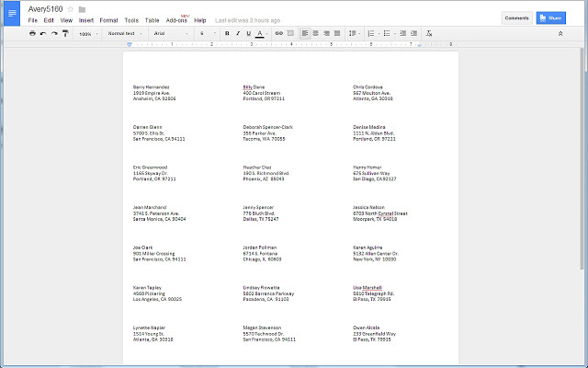Rename the Avery5160 document title
This screenshot has height=368, width=588.
(45, 9)
